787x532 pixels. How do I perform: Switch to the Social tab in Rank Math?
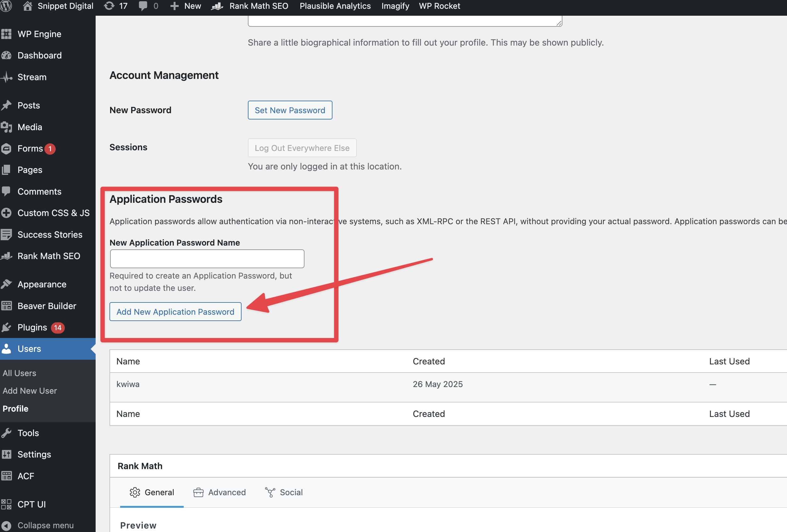click(x=284, y=492)
